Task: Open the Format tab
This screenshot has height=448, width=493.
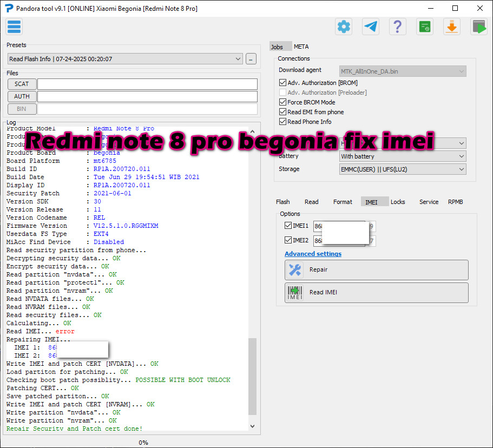Action: point(343,202)
